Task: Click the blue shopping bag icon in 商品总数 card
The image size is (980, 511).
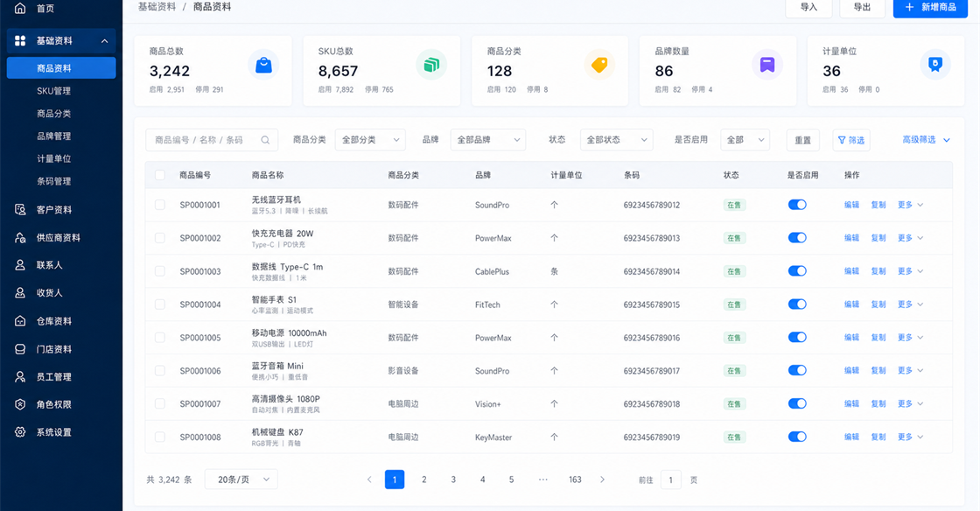Action: tap(263, 65)
